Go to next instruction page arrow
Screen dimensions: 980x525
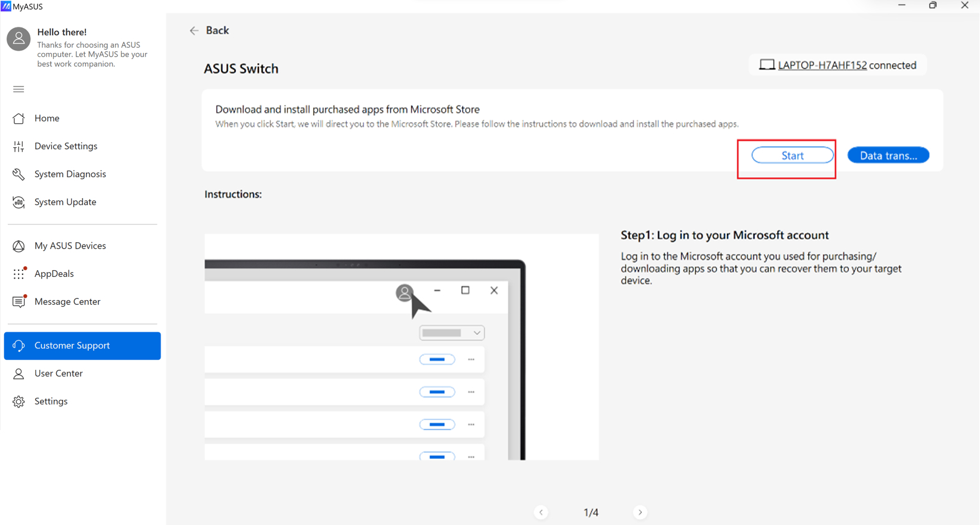click(x=640, y=512)
